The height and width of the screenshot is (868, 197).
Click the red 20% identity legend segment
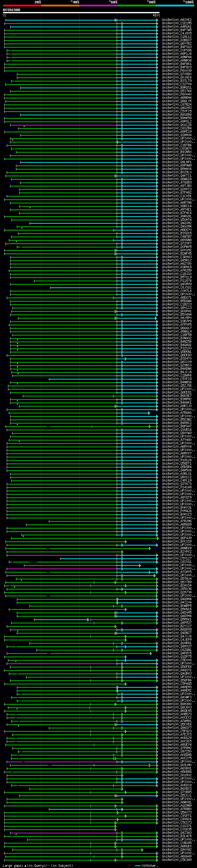click(22, 6)
